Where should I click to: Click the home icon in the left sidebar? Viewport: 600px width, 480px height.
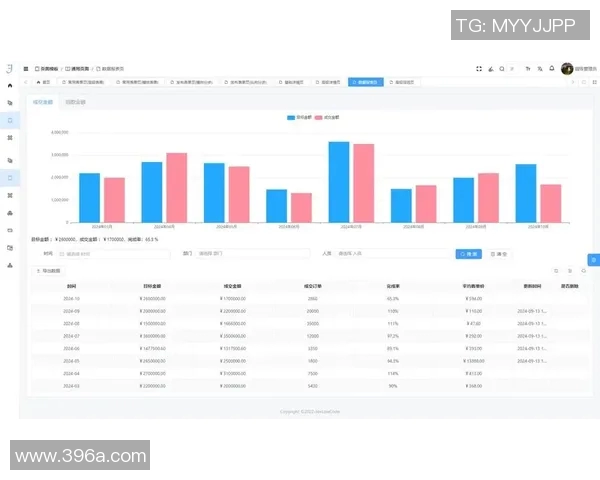click(x=10, y=85)
